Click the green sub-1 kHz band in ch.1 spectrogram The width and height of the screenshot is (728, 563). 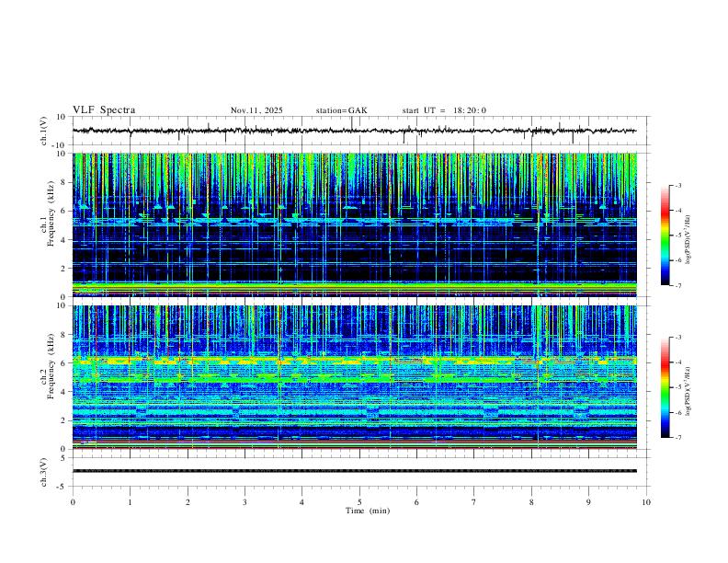(354, 287)
